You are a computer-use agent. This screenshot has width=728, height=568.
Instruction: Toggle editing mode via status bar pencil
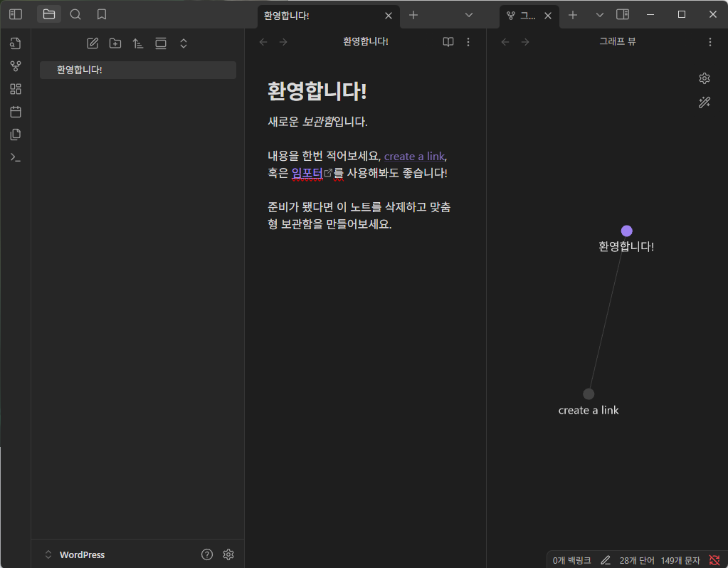click(606, 559)
